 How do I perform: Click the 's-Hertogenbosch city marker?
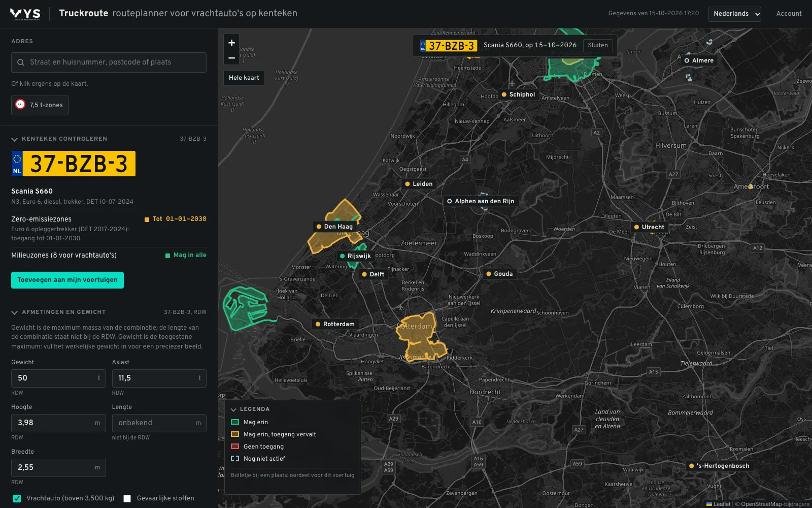719,466
